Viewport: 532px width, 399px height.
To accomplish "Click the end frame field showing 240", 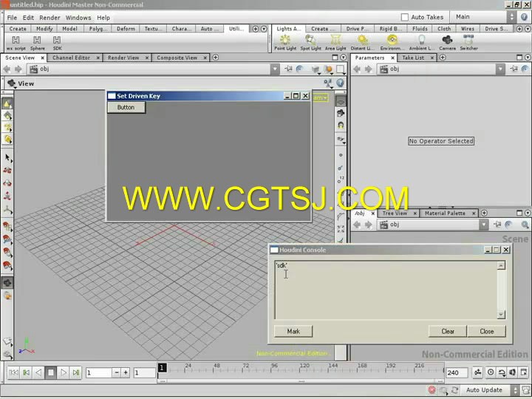I will pyautogui.click(x=457, y=372).
